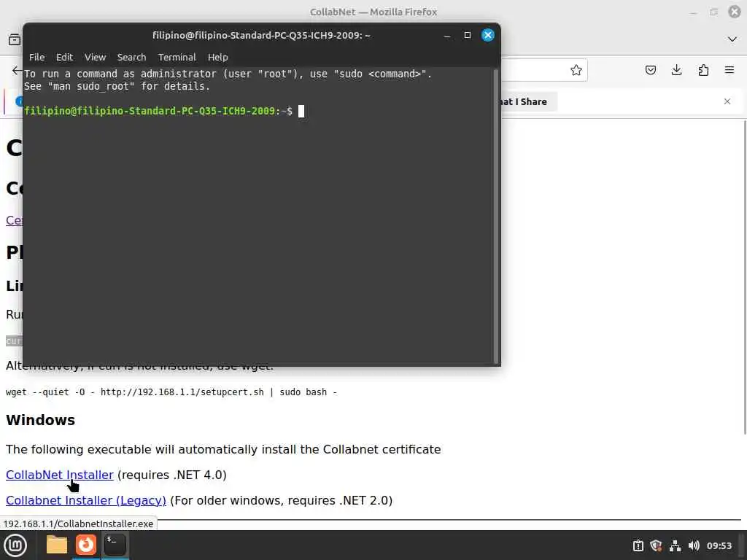Launch Files from the taskbar folder icon
The image size is (747, 560).
point(57,545)
